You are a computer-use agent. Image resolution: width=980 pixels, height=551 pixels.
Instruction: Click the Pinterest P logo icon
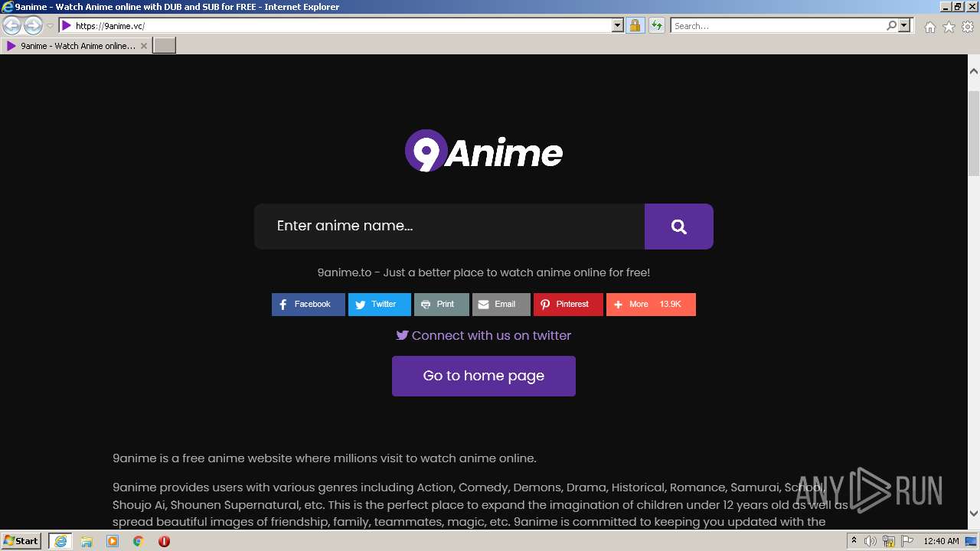click(x=545, y=305)
